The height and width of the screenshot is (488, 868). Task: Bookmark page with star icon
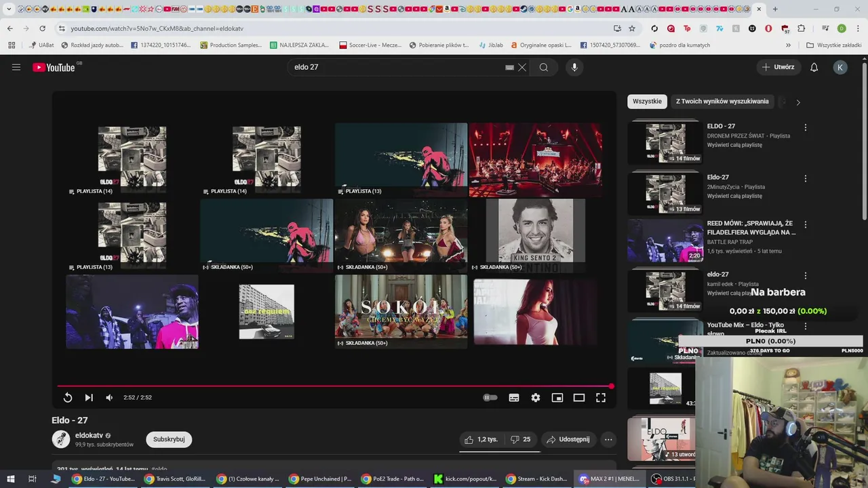[632, 28]
